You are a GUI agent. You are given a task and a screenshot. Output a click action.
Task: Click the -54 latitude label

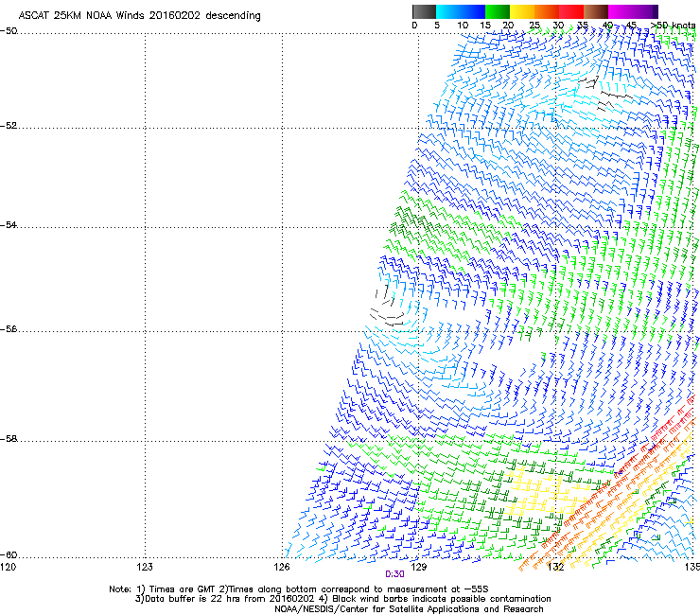[9, 224]
